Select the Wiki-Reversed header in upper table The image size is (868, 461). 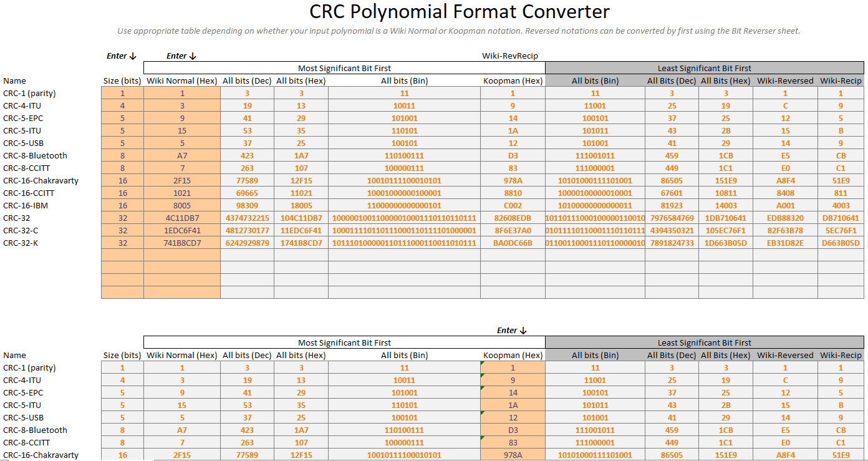[x=785, y=80]
